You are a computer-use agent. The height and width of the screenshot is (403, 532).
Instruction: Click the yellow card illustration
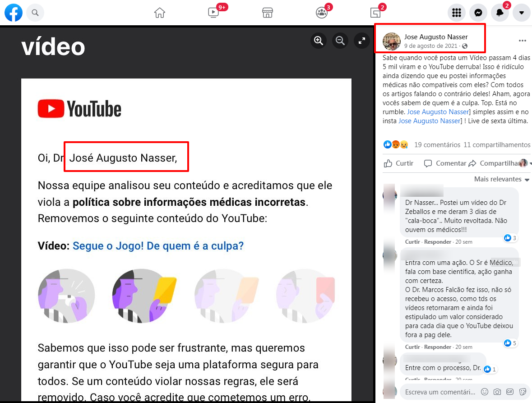(x=145, y=296)
